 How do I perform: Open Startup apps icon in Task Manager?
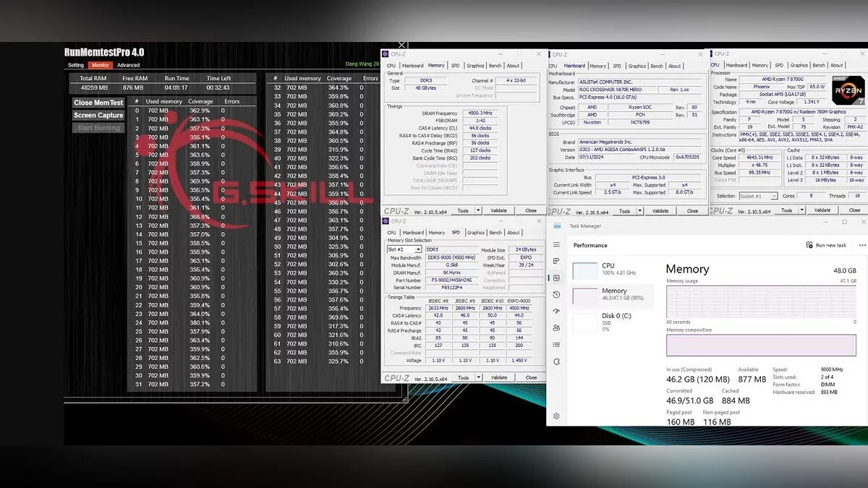click(556, 311)
